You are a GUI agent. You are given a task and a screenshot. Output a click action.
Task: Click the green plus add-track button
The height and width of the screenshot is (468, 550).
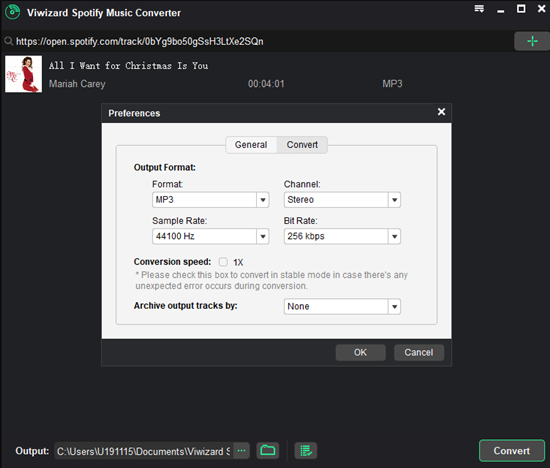532,41
